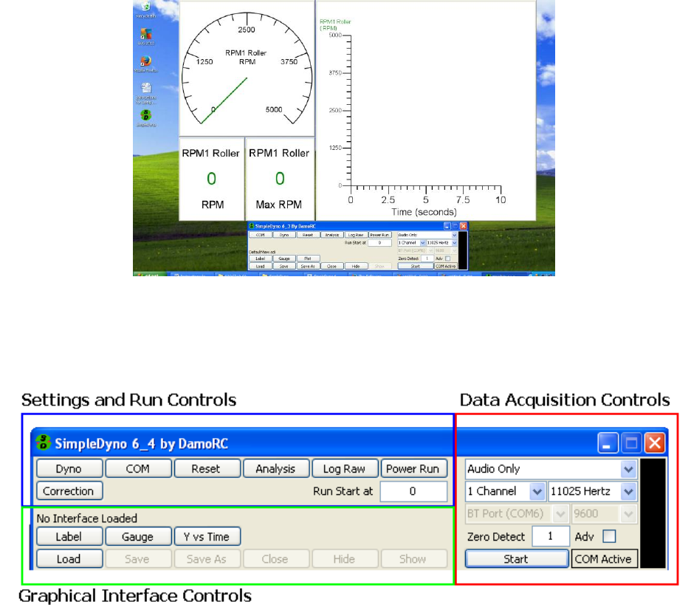Click Reset in the enlarged 6_4 panel
This screenshot has height=616, width=691.
[207, 469]
